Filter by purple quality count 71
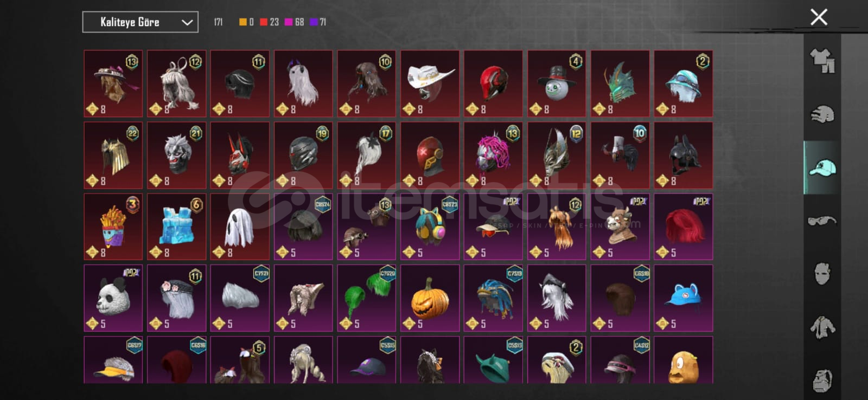The image size is (868, 400). click(x=318, y=22)
